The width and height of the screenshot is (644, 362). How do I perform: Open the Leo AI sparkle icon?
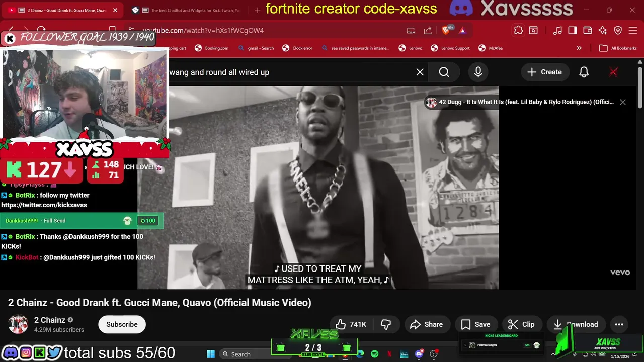[603, 30]
